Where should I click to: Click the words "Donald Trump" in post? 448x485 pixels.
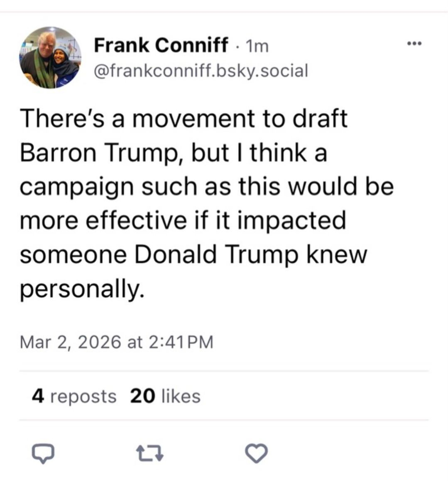coord(215,254)
